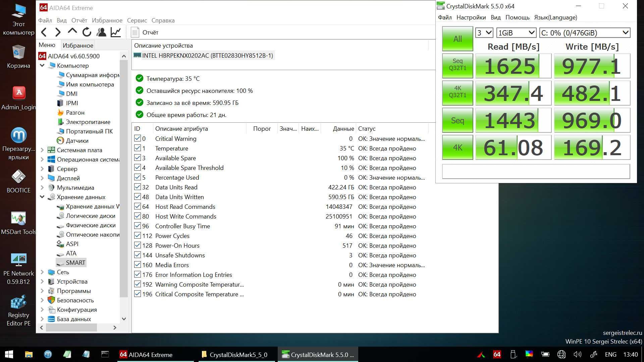Expand the Операционная система tree node

(x=42, y=159)
